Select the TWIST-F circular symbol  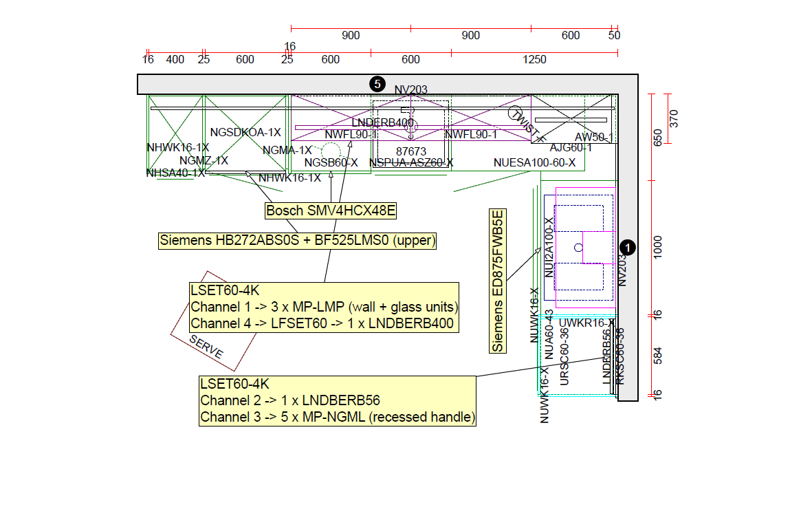coord(518,115)
